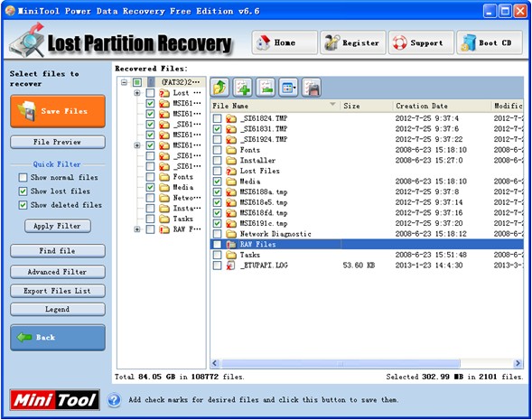The image size is (532, 420).
Task: Select the Fonts row in file list
Action: coord(367,150)
